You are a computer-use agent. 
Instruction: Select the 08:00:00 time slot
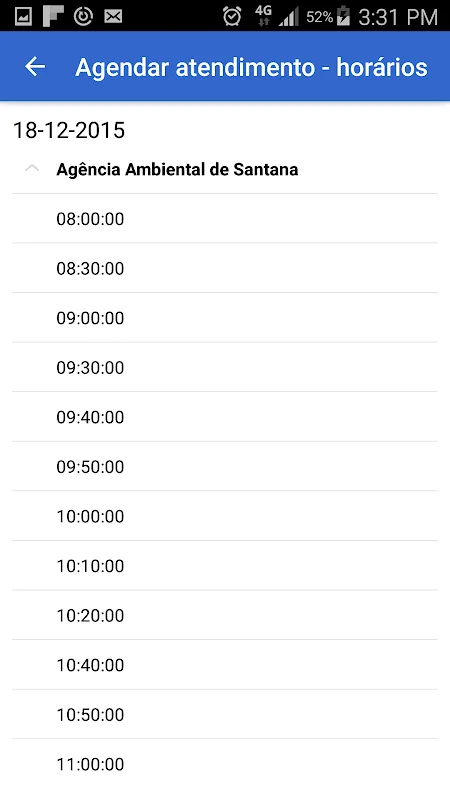point(225,219)
